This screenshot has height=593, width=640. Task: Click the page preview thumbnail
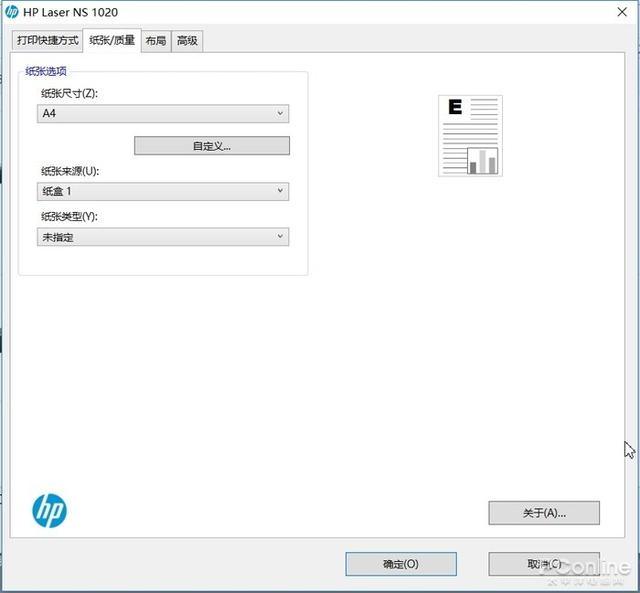tap(471, 136)
